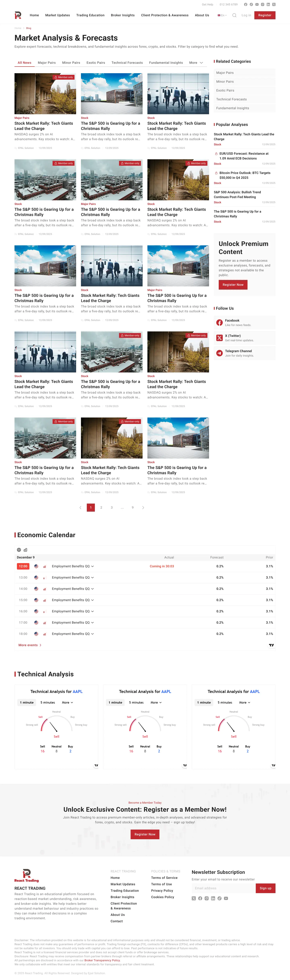The image size is (290, 980).
Task: Expand the More category tabs dropdown
Action: (196, 63)
